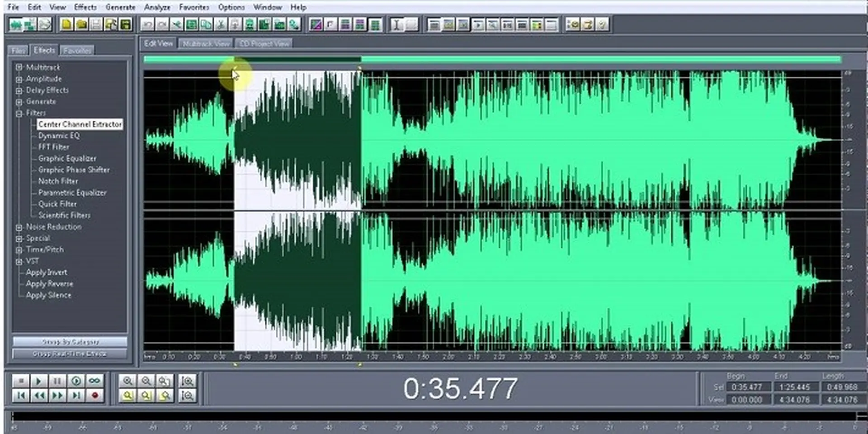
Task: Click the Zoom In magnifier icon
Action: point(128,381)
